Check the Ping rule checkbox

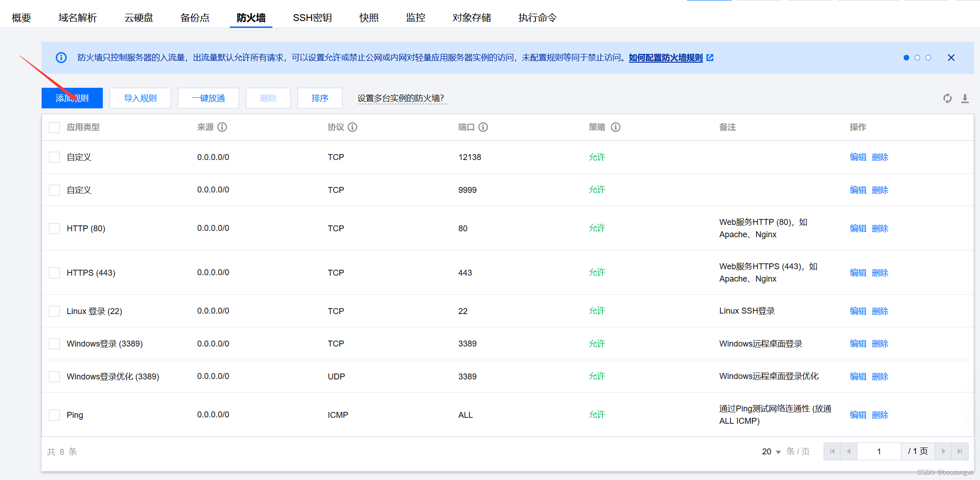[54, 415]
